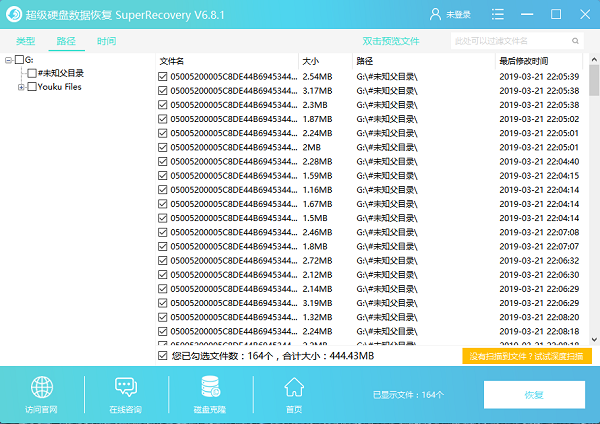
Task: Switch to the 类型 tab
Action: pos(25,41)
